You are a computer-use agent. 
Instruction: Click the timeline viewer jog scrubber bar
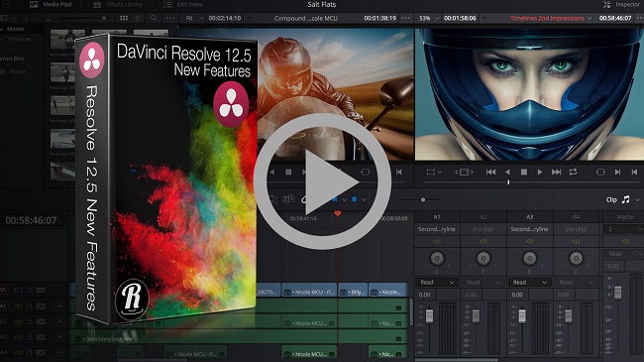(x=530, y=181)
